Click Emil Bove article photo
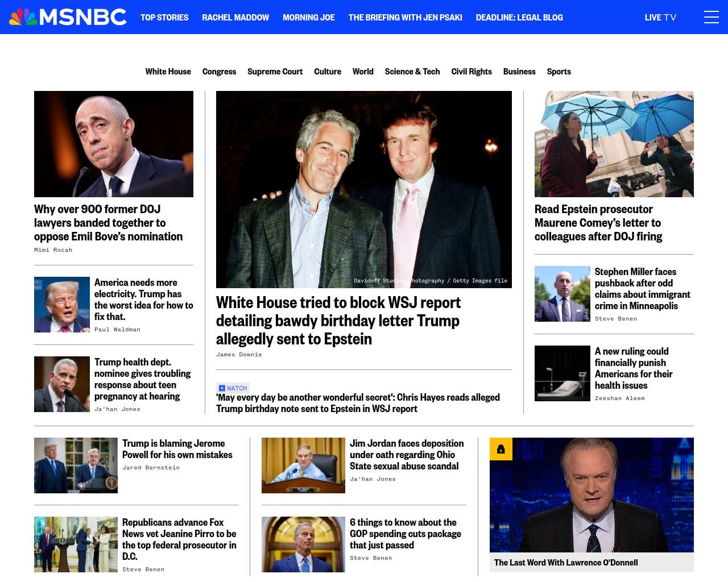Screen dimensions: 728x582 click(114, 144)
